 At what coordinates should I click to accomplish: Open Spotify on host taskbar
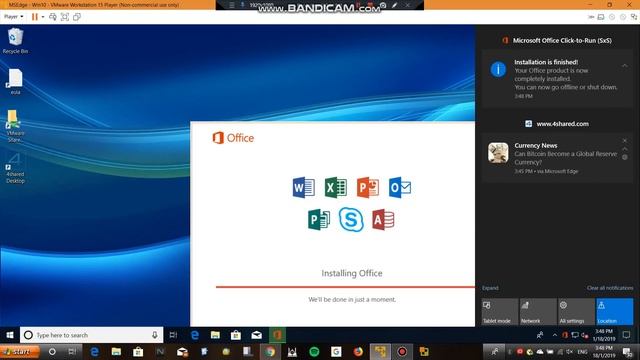point(314,351)
